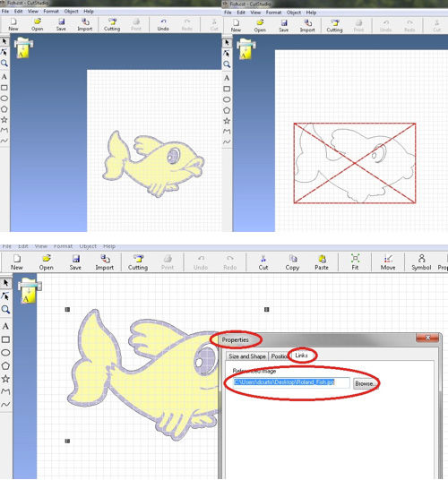Open the Size and Shape tab
The height and width of the screenshot is (480, 448).
247,356
